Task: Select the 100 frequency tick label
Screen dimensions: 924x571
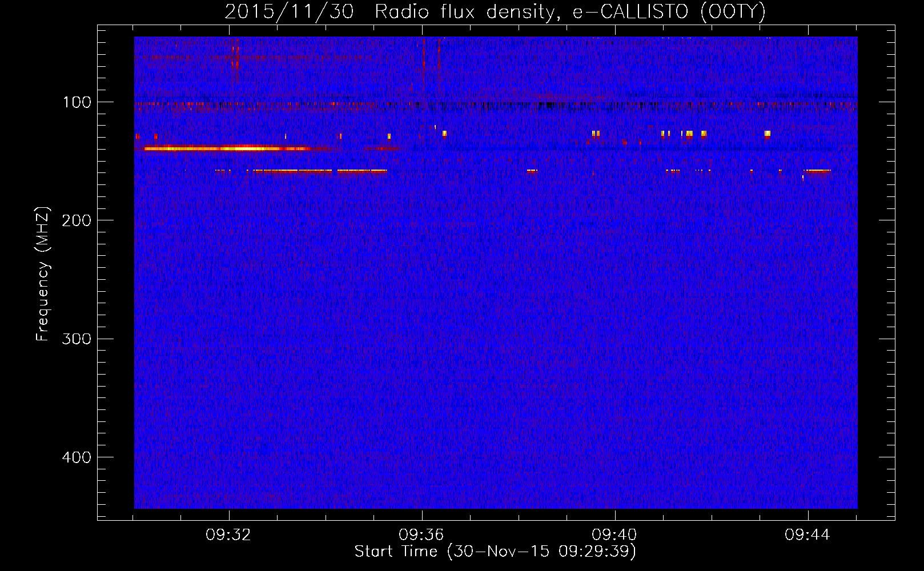Action: (77, 102)
